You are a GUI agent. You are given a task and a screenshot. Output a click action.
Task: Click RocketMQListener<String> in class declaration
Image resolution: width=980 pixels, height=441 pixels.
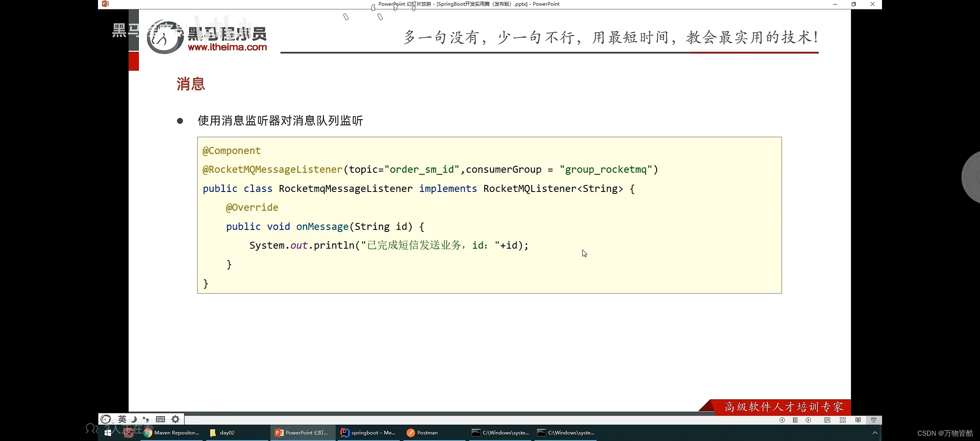553,189
